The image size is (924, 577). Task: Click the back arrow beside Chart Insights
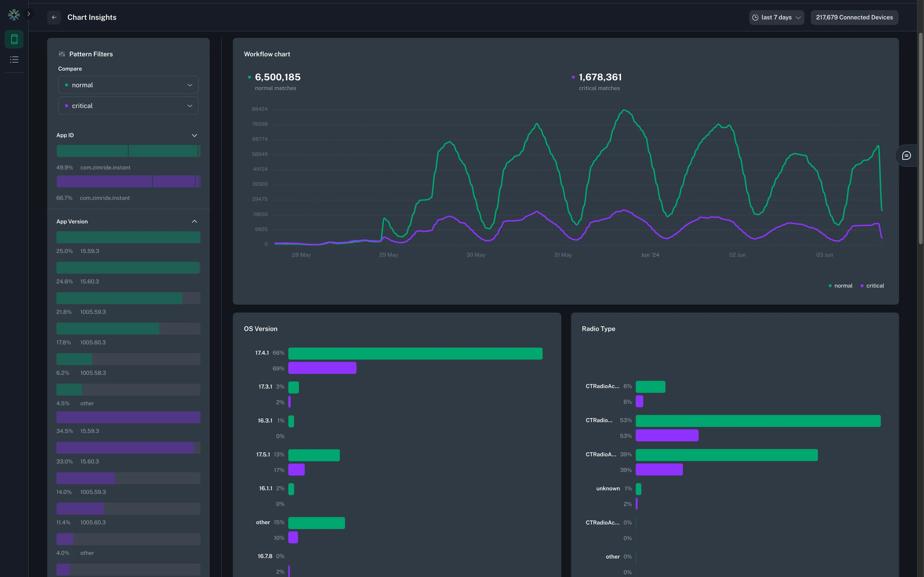tap(54, 17)
